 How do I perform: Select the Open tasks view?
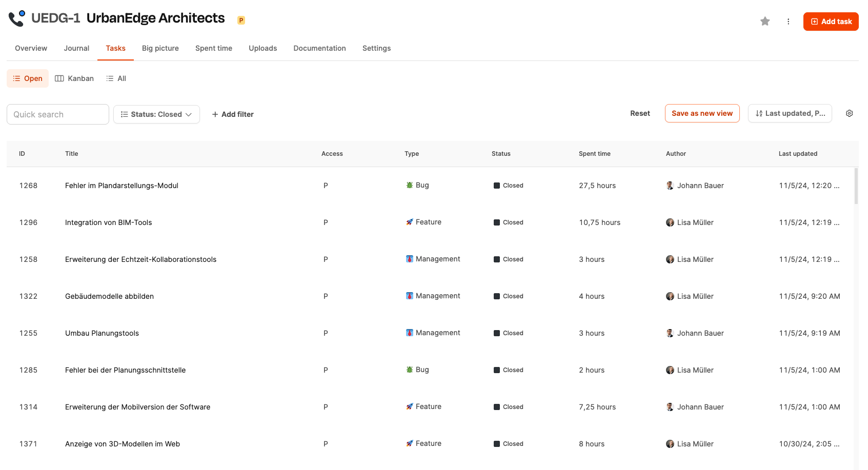[x=28, y=78]
